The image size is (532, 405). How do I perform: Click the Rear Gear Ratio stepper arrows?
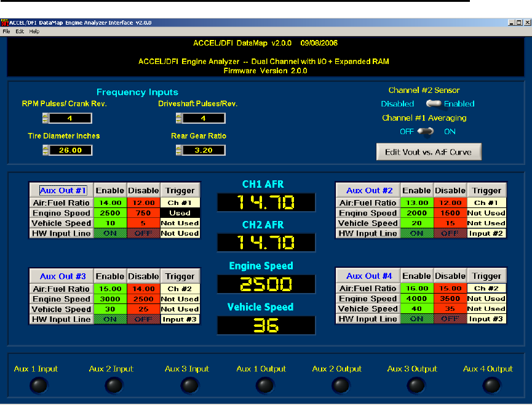point(179,150)
